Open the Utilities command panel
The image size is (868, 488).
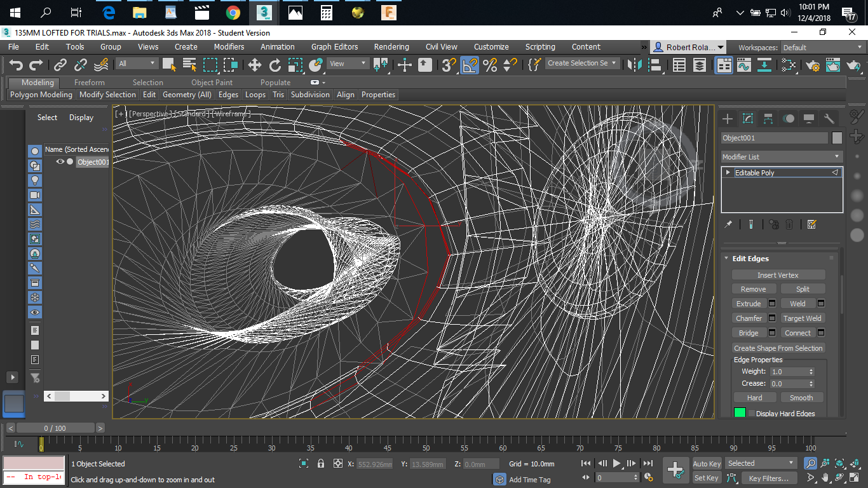coord(829,119)
